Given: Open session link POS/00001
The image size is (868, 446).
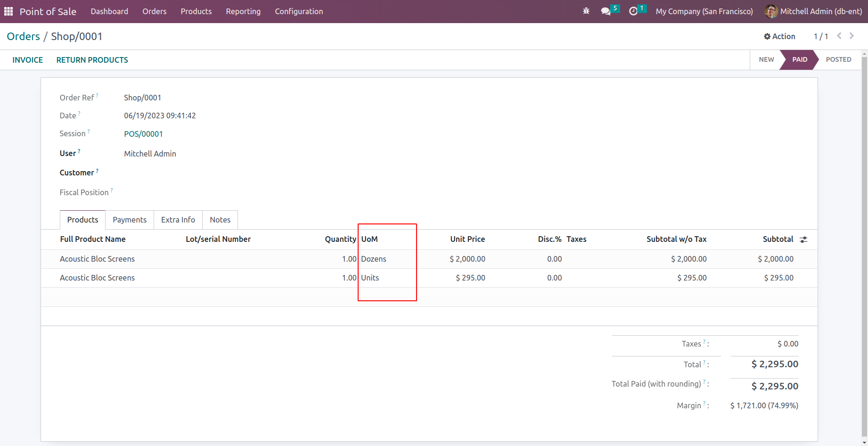Looking at the screenshot, I should [x=143, y=134].
